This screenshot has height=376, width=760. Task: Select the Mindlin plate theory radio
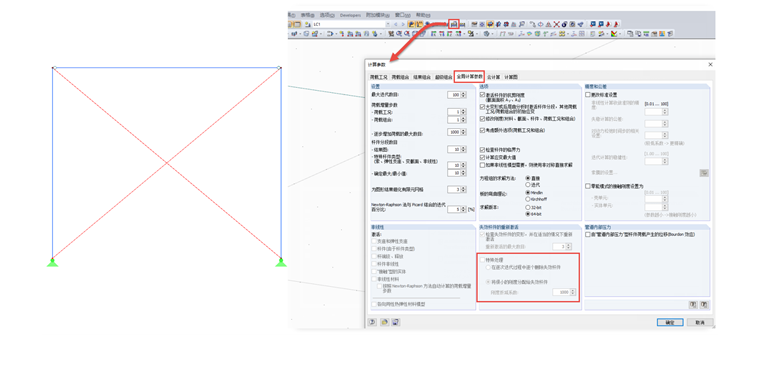tap(528, 192)
